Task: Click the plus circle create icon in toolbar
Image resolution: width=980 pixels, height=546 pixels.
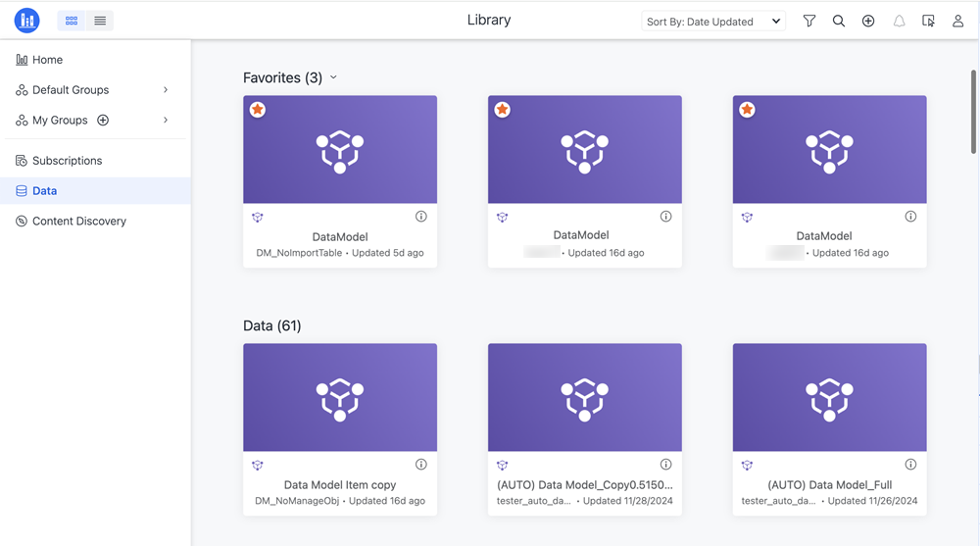Action: click(x=868, y=21)
